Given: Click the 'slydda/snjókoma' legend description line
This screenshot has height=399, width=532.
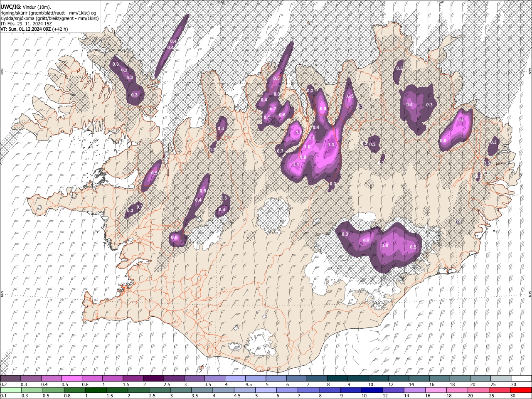Looking at the screenshot, I should coord(49,18).
